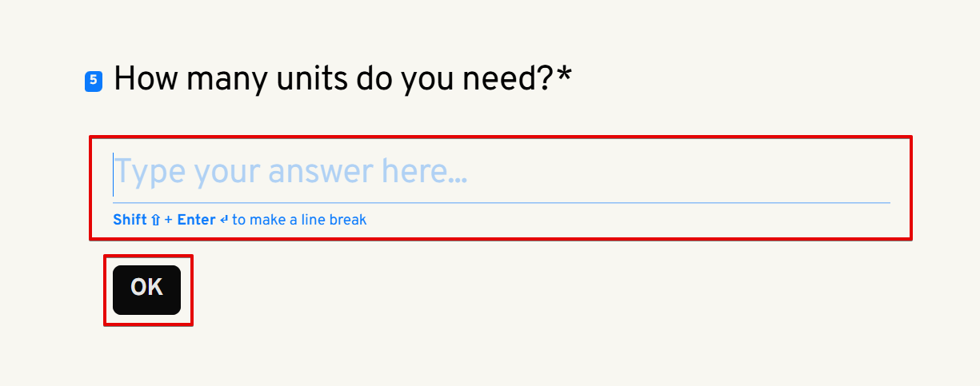This screenshot has height=386, width=980.
Task: Place cursor at start of answer field
Action: click(114, 172)
